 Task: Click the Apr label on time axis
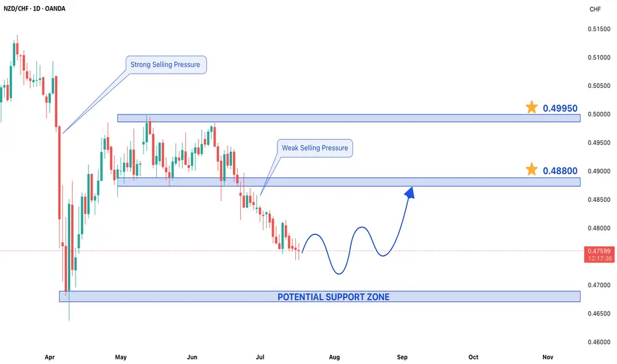point(50,357)
